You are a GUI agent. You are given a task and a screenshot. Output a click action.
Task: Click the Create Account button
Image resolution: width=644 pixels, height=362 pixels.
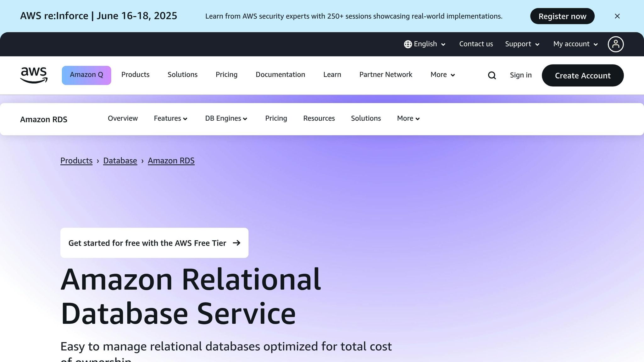click(583, 75)
